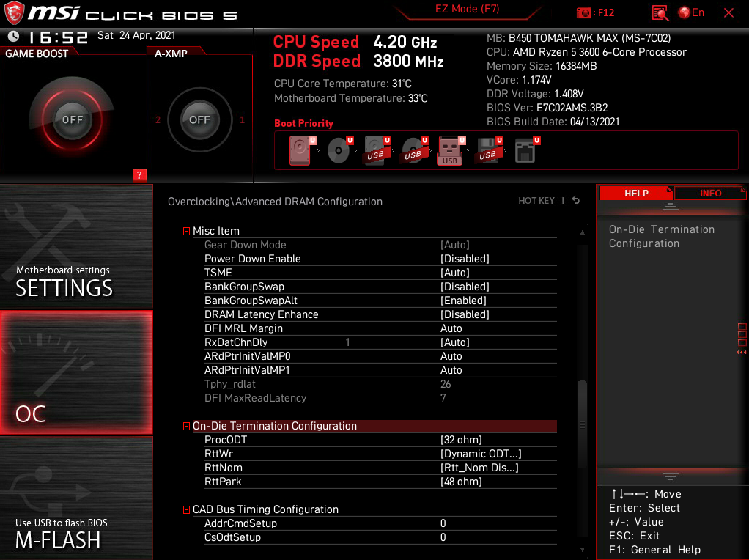Edit ARdPtrInitValMP0 Auto field

pos(451,356)
